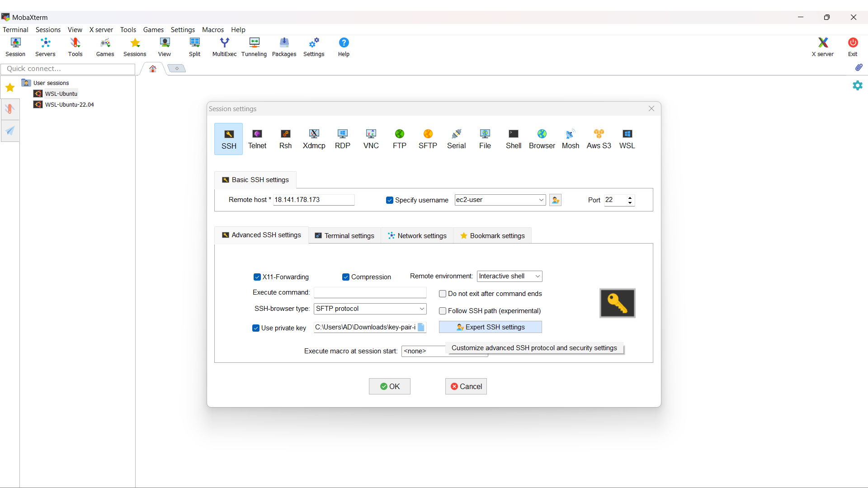
Task: Click the Exit power icon
Action: pyautogui.click(x=853, y=47)
